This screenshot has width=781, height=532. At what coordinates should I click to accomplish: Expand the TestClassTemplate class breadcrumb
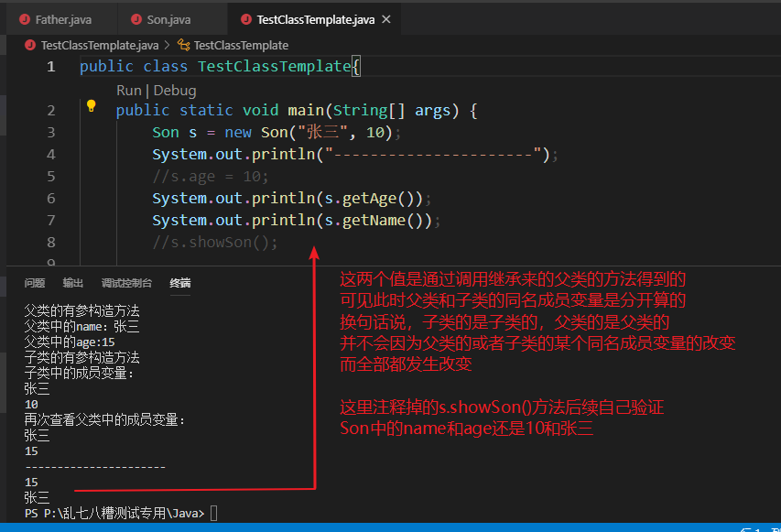coord(241,45)
